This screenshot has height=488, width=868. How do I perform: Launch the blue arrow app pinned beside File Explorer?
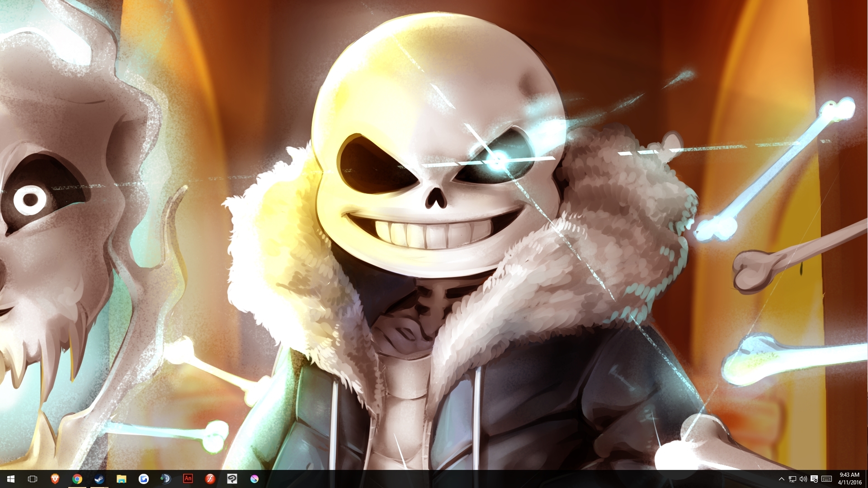[x=144, y=479]
